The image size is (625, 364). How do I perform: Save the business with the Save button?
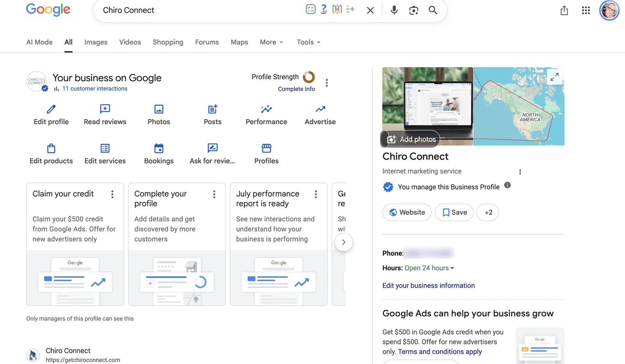pos(454,212)
